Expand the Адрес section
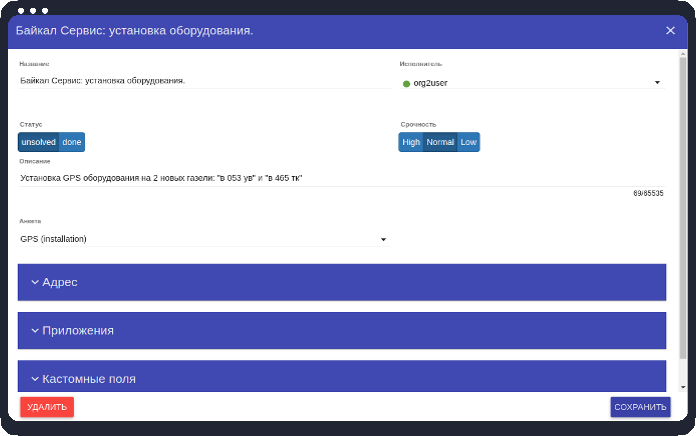The image size is (696, 436). pyautogui.click(x=342, y=282)
